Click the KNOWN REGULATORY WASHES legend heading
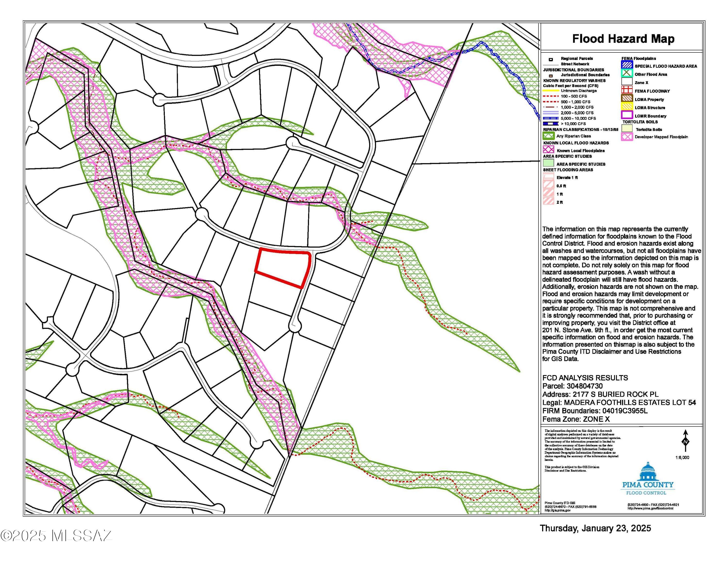 574,80
